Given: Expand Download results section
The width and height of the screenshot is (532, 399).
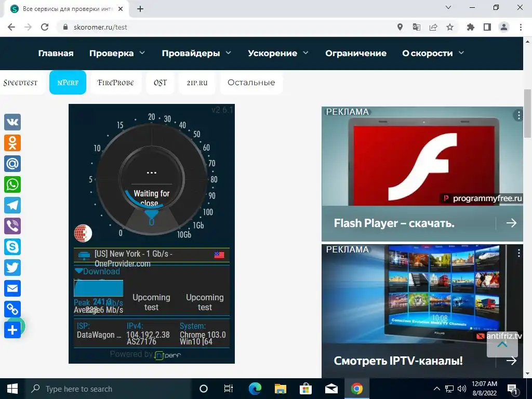Looking at the screenshot, I should coord(97,271).
